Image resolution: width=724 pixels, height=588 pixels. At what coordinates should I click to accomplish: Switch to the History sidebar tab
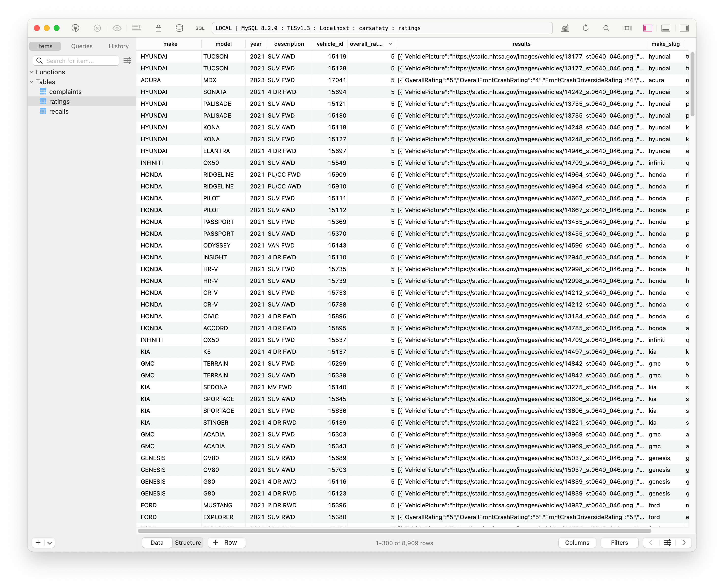pos(119,46)
